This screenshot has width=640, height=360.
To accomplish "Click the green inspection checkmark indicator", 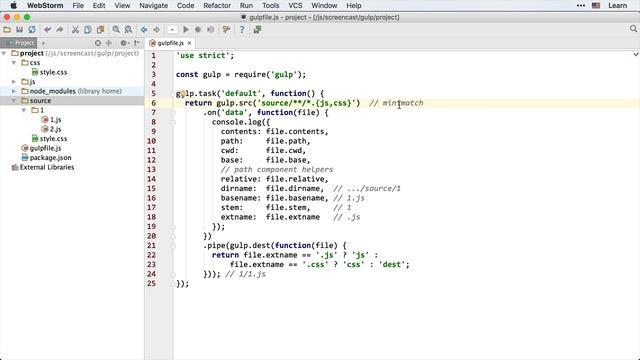I will (636, 54).
